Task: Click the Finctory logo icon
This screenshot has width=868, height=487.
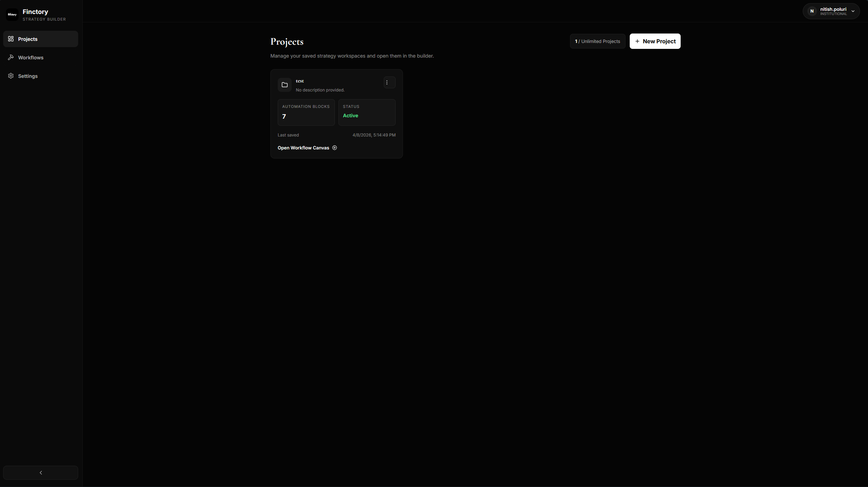Action: [x=12, y=15]
